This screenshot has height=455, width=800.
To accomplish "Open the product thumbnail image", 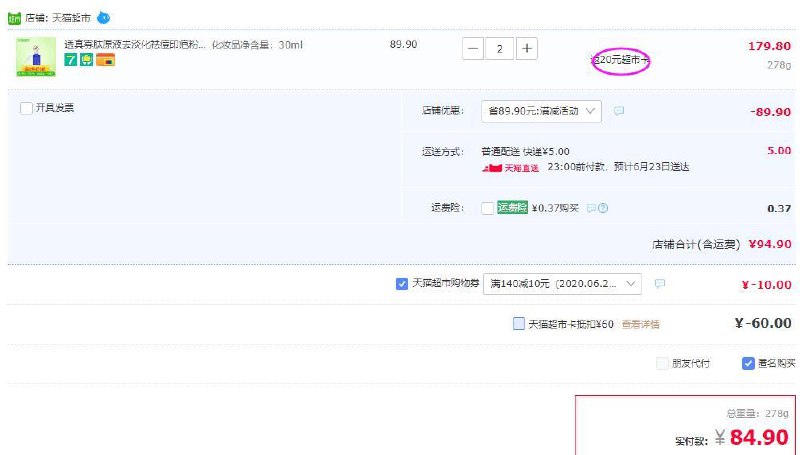I will tap(36, 57).
